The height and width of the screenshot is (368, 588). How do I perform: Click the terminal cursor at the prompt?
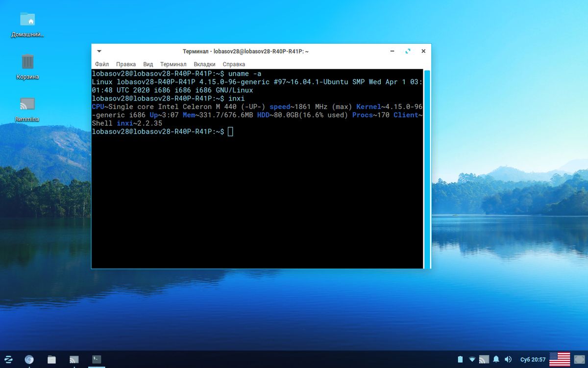230,132
